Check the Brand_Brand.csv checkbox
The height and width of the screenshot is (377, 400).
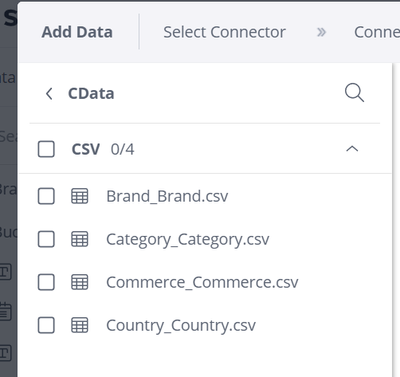click(46, 196)
